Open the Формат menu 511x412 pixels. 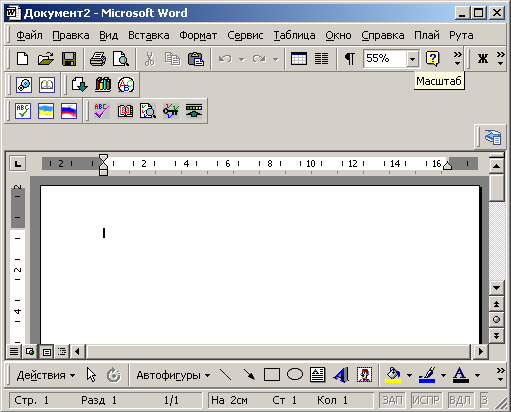[x=198, y=35]
